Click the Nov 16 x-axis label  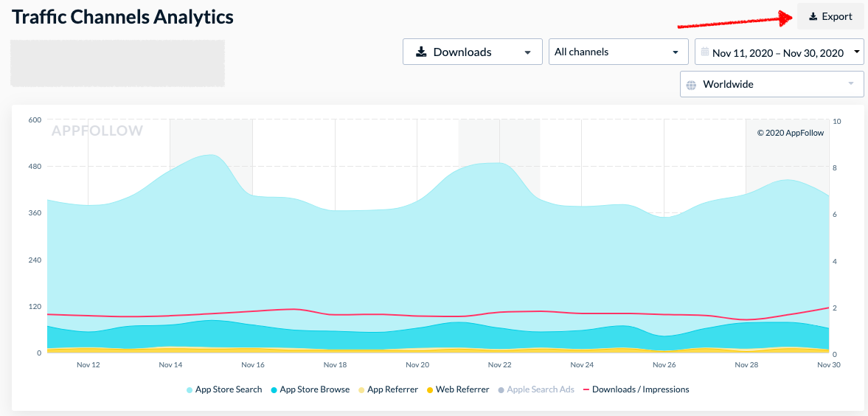tap(253, 365)
